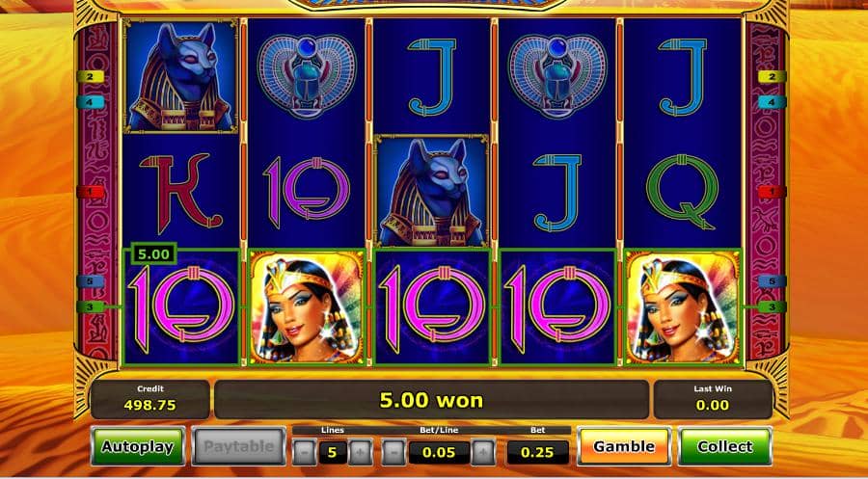
Task: Select cyan payline 4 marker on left
Action: 91,102
